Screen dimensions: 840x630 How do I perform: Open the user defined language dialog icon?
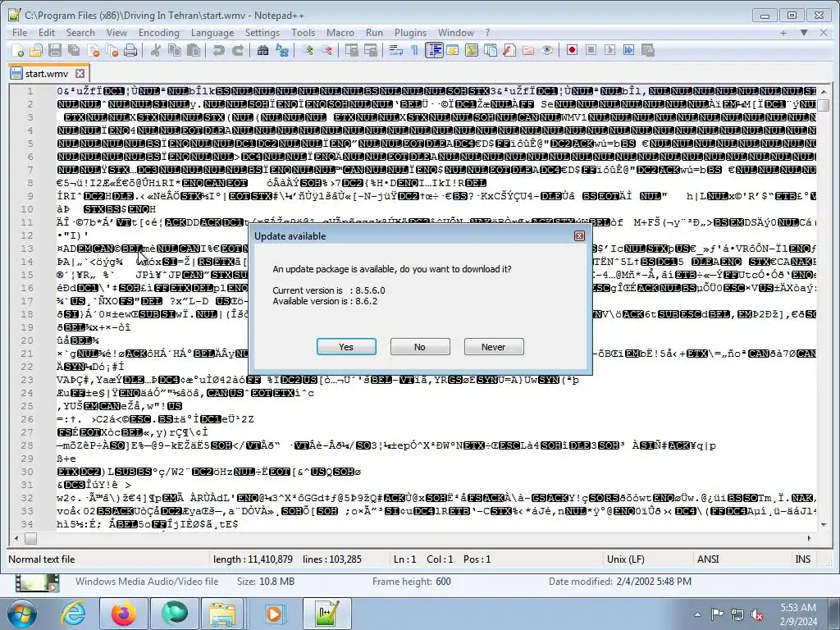(x=453, y=50)
